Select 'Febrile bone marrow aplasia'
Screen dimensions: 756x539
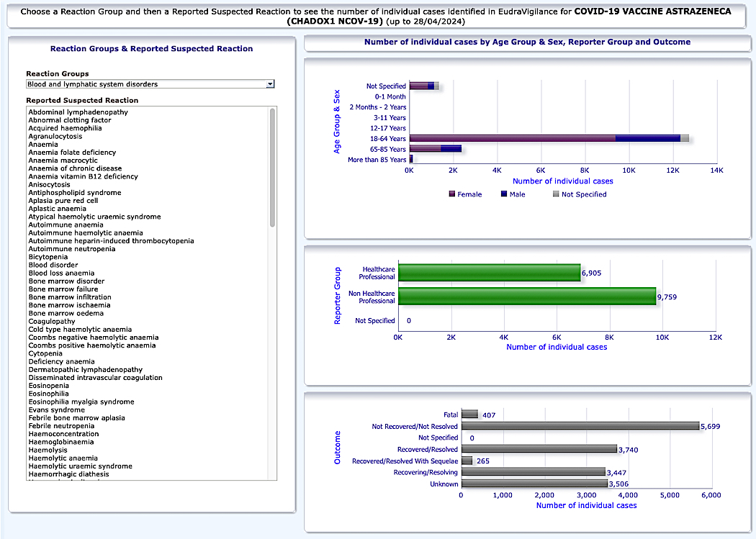[x=76, y=418]
